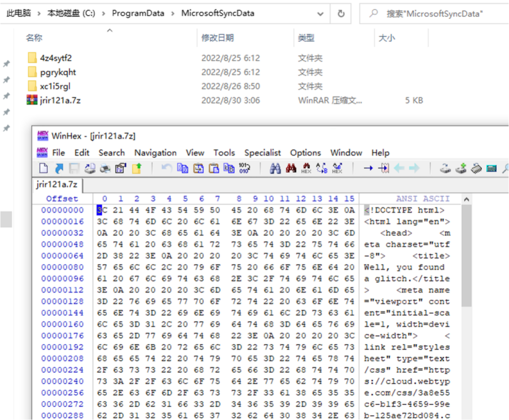
Task: Click the 4z4sytf2 folder icon
Action: click(x=32, y=58)
